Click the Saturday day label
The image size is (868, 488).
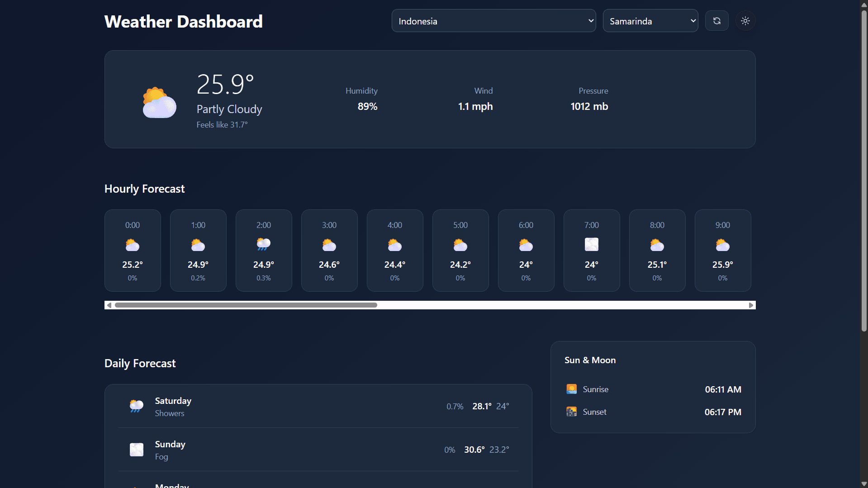point(173,401)
